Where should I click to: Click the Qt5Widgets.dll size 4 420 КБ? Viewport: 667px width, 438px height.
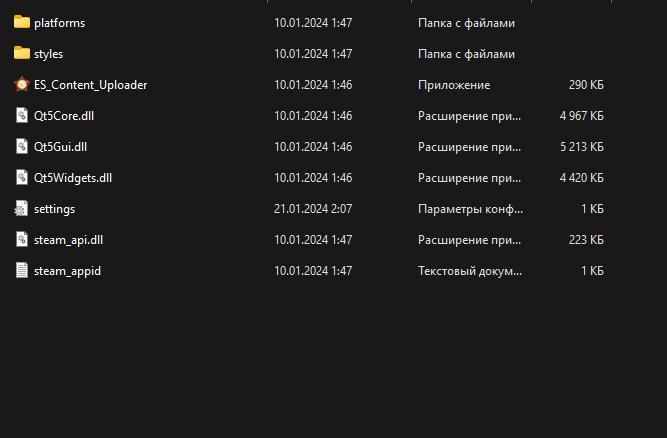pyautogui.click(x=581, y=178)
